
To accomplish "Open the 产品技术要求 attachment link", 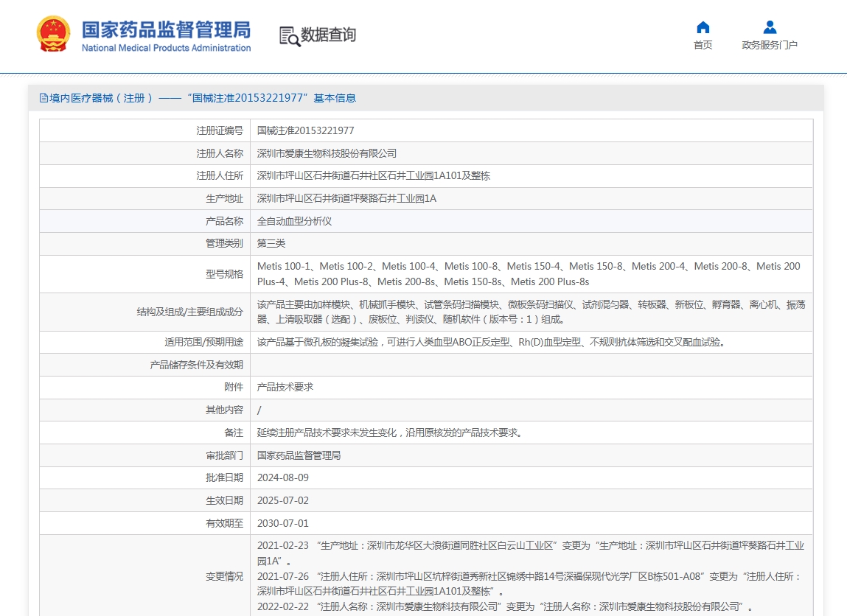I will tap(285, 387).
